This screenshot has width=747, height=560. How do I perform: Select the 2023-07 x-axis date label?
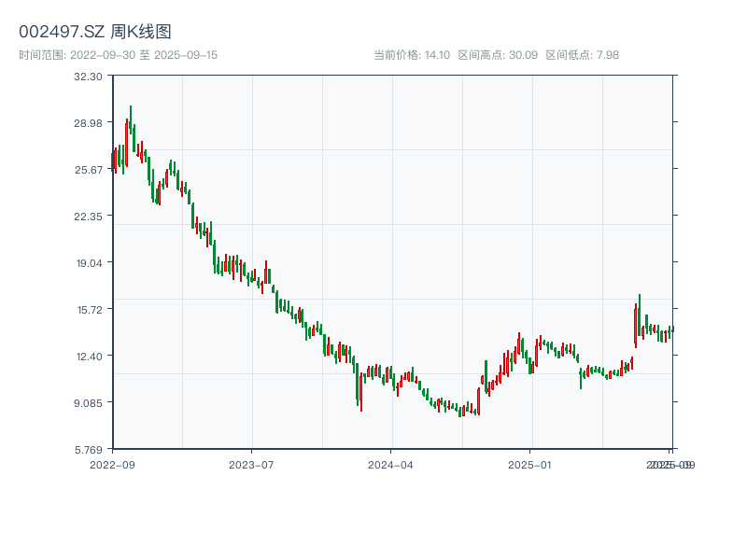coord(252,464)
